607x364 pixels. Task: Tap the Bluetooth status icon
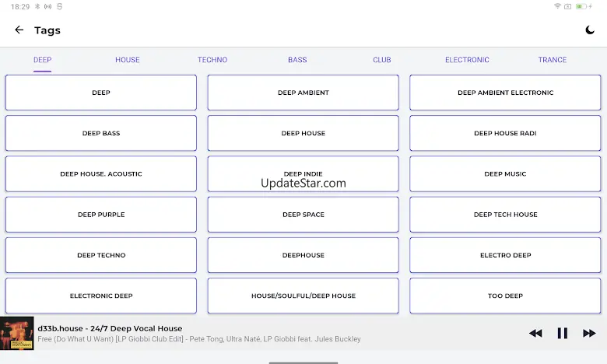pyautogui.click(x=37, y=6)
